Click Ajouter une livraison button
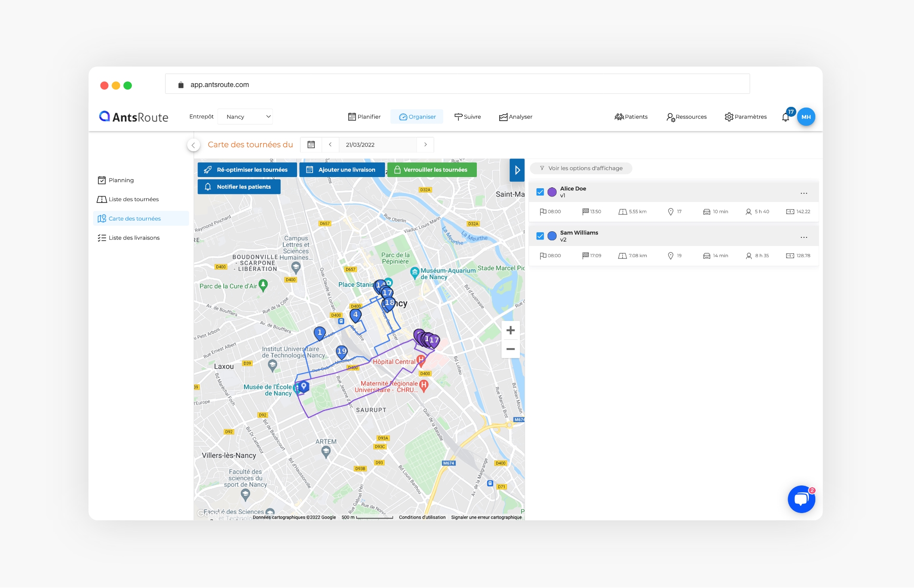 coord(342,170)
